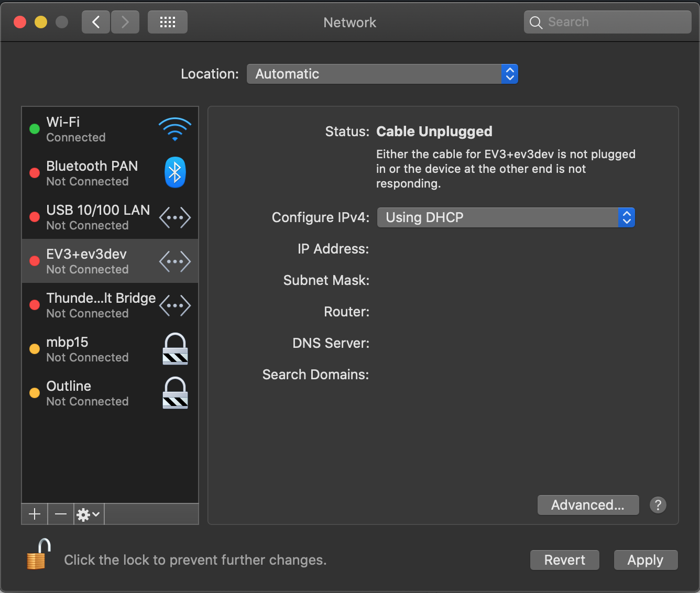The width and height of the screenshot is (700, 593).
Task: Click the Bluetooth PAN icon
Action: [174, 172]
